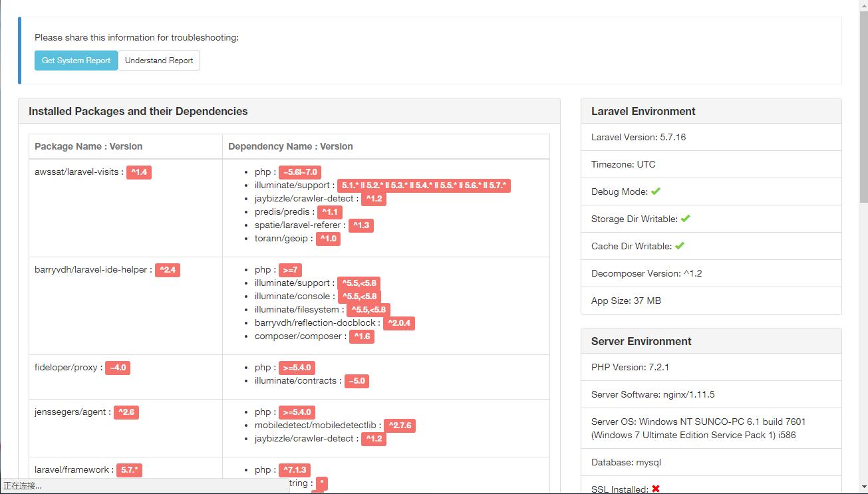Select the 5.7.* badge beside laravel/framework
This screenshot has height=494, width=868.
click(x=129, y=469)
